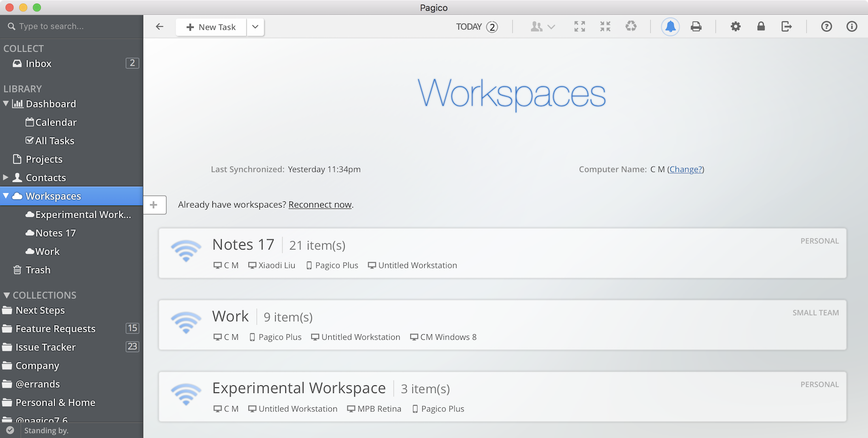Image resolution: width=868 pixels, height=438 pixels.
Task: Open the Work workspace card title
Action: [x=230, y=316]
